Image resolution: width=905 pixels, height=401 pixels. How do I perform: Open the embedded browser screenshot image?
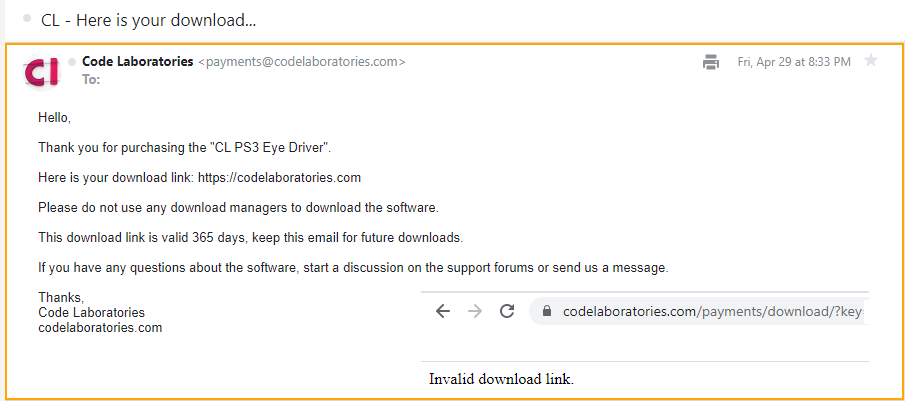pos(645,339)
